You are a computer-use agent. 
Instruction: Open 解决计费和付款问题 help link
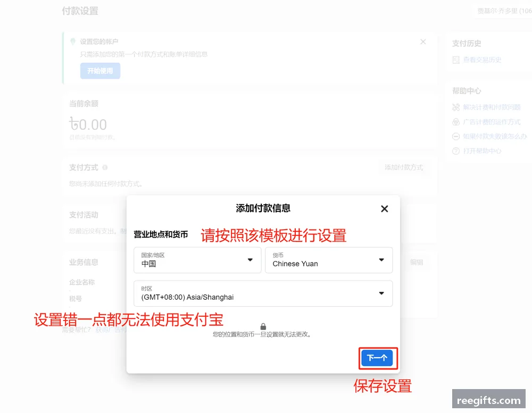point(492,107)
